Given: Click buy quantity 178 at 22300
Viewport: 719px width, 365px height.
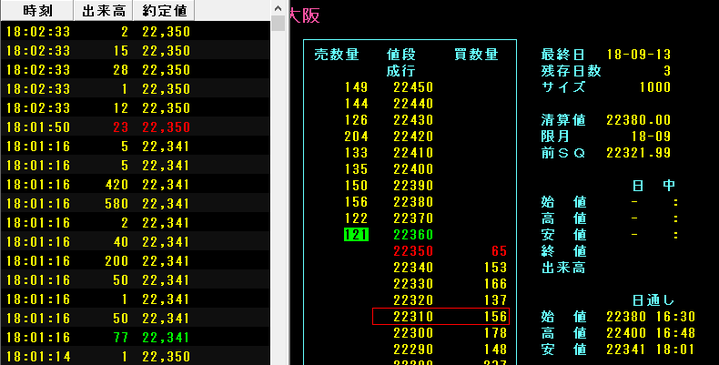Looking at the screenshot, I should [495, 333].
